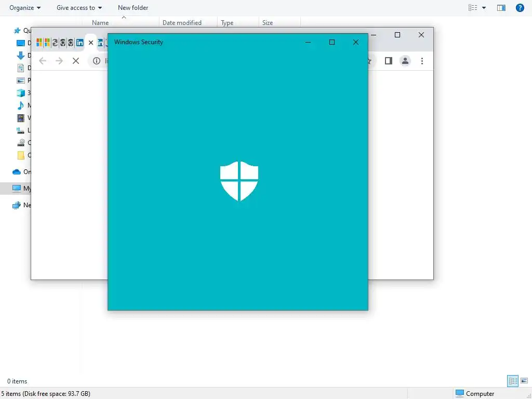Sort by the Type column header
This screenshot has height=399, width=532.
(x=227, y=23)
